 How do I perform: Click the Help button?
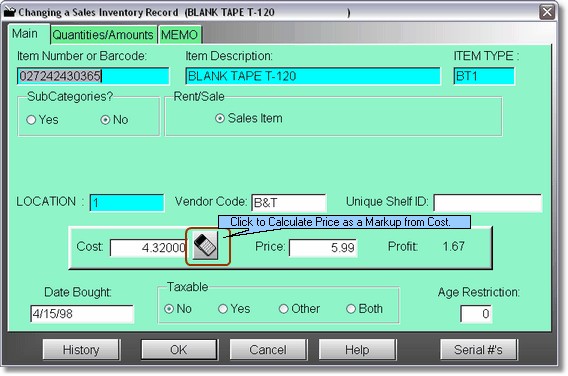[357, 350]
